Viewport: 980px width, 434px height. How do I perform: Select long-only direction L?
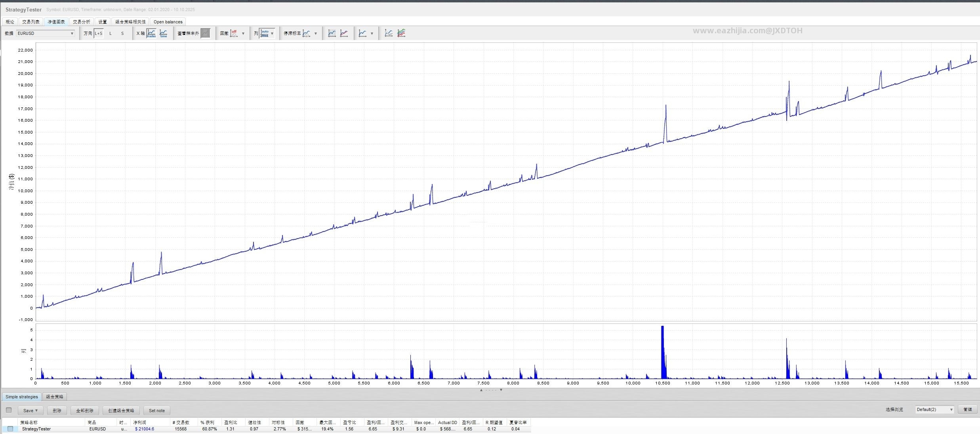[111, 33]
